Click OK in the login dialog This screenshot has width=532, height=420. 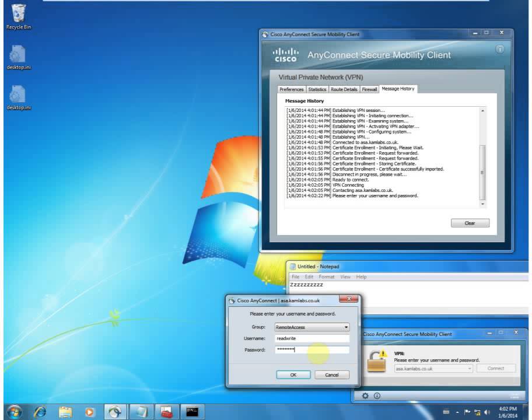point(293,375)
